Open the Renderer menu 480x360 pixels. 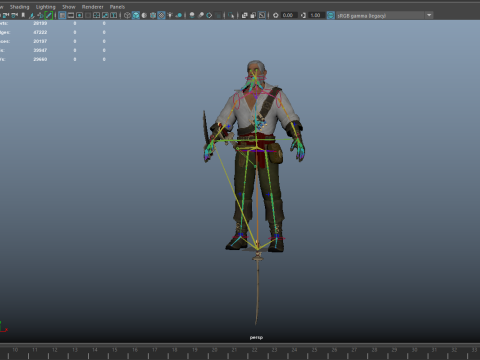92,7
